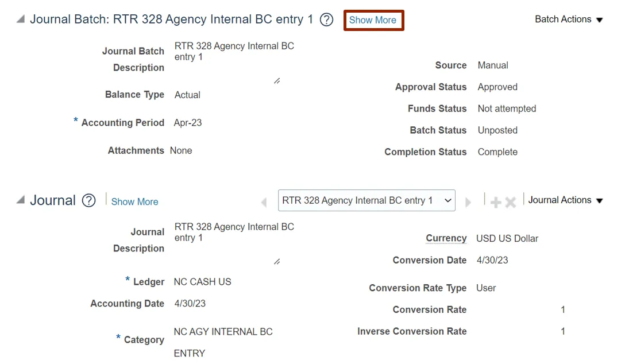
Task: Add a new journal with plus icon
Action: pyautogui.click(x=495, y=202)
